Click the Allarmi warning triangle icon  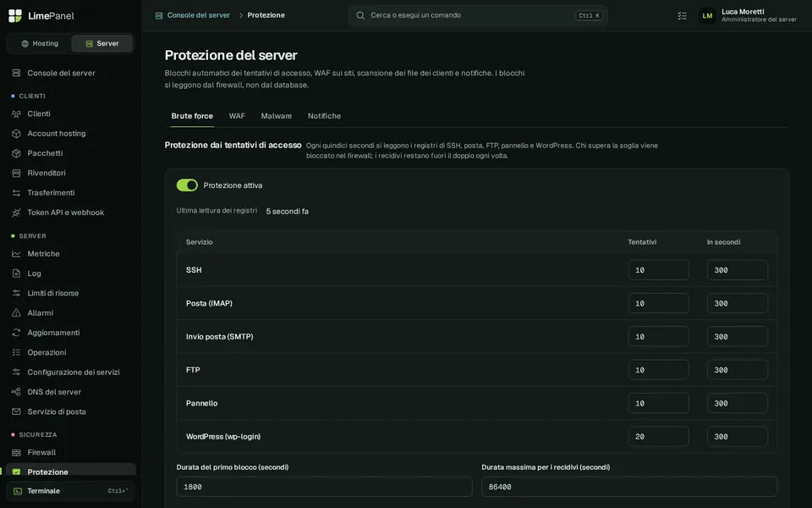coord(16,312)
